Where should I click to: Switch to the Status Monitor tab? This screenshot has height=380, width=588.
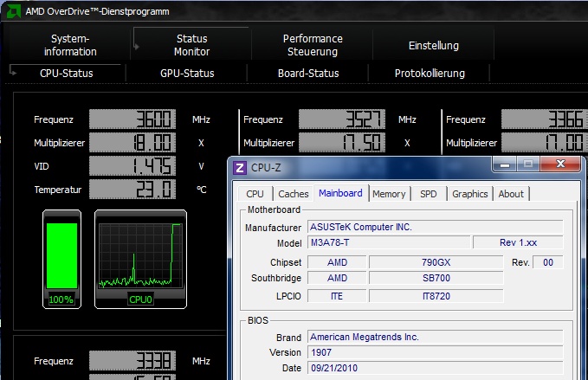191,45
